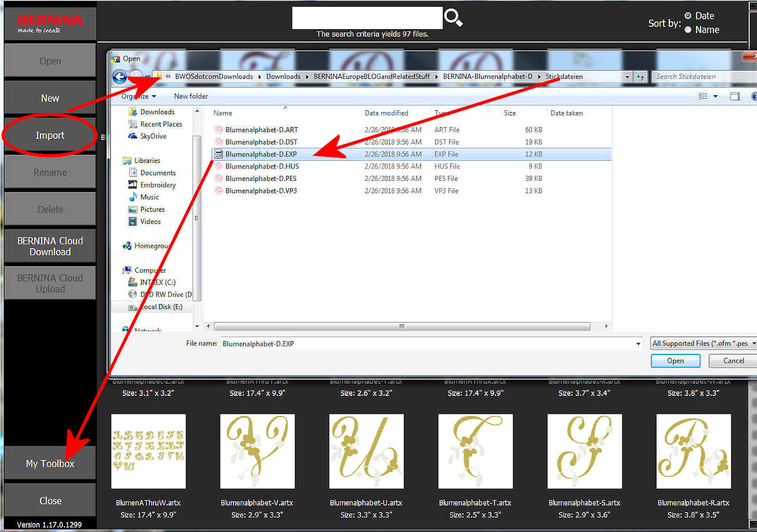Open Homegroup in navigation pane
The image size is (757, 532).
146,246
